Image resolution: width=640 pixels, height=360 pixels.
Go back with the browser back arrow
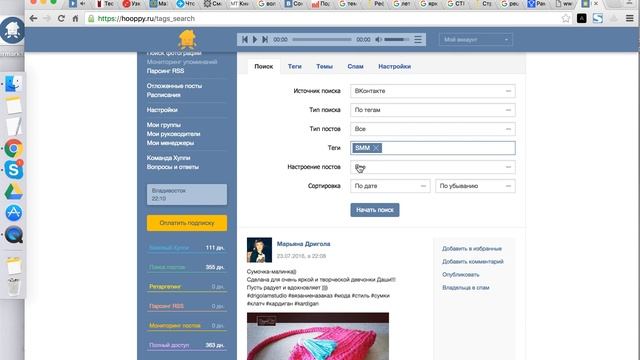[34, 18]
